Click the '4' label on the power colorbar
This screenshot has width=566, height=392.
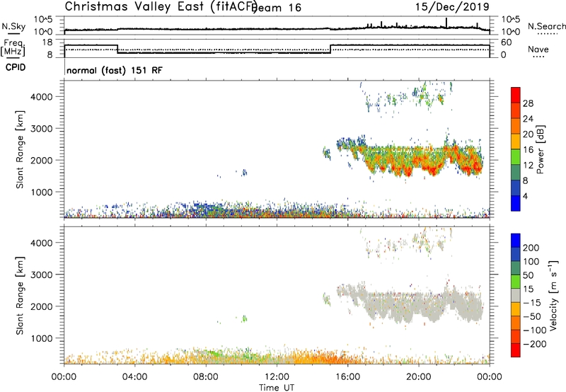tap(525, 196)
